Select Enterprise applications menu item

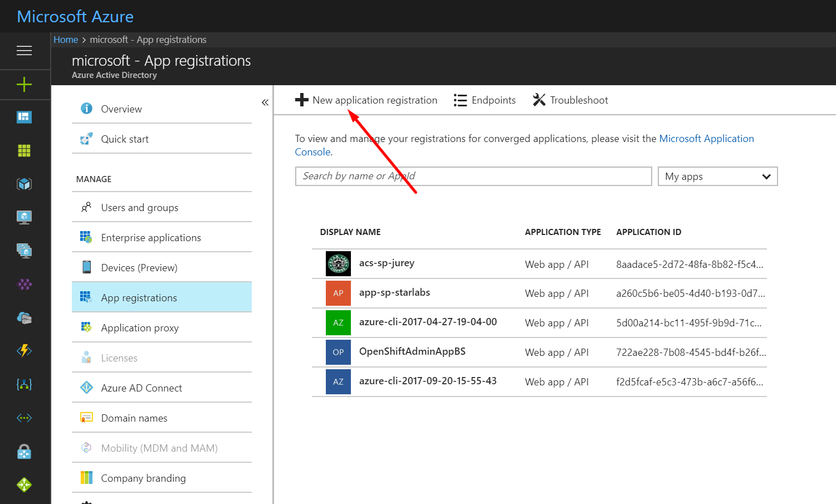[150, 238]
